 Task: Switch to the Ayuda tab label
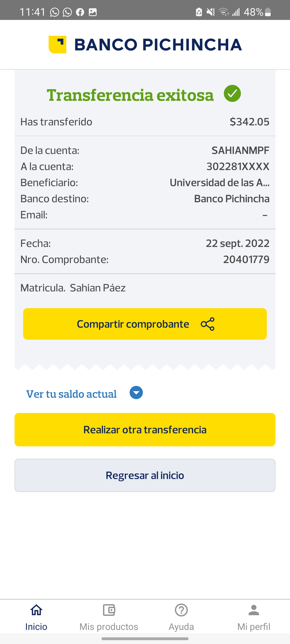tap(181, 627)
